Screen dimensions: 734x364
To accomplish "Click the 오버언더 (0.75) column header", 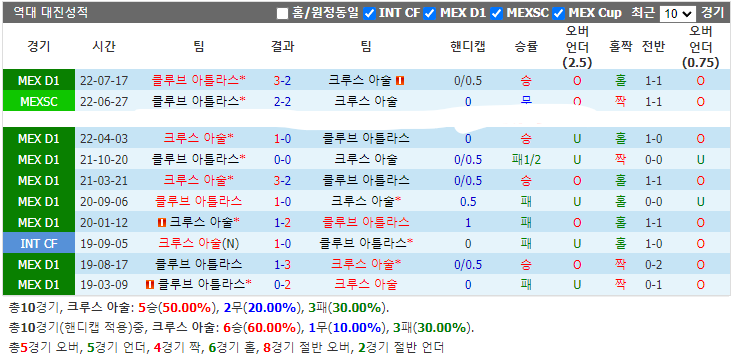I will tap(700, 46).
